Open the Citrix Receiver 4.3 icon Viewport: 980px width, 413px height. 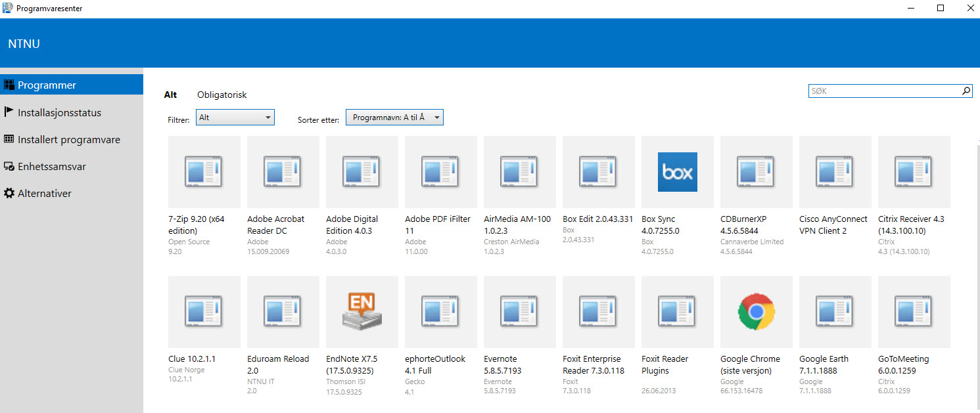pos(914,172)
